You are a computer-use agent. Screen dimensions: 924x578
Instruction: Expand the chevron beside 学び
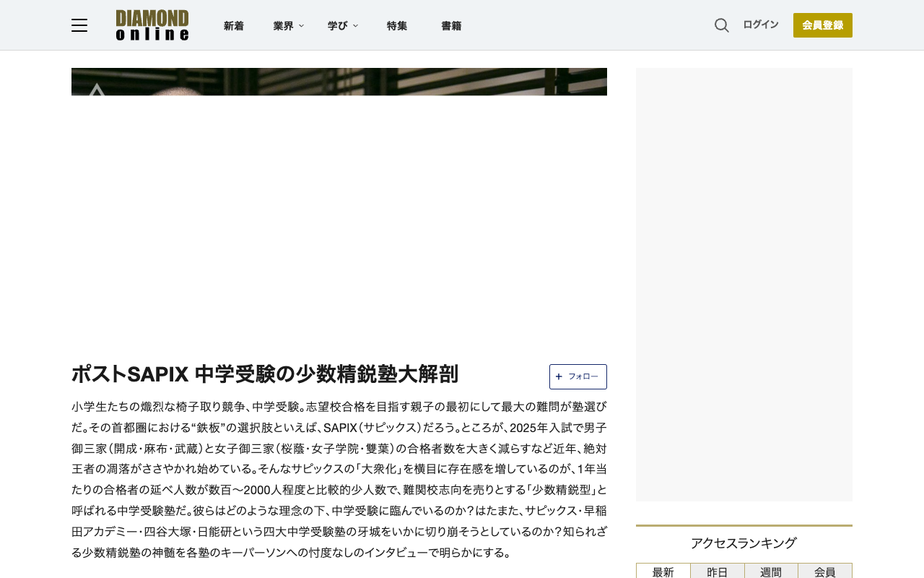pos(355,26)
